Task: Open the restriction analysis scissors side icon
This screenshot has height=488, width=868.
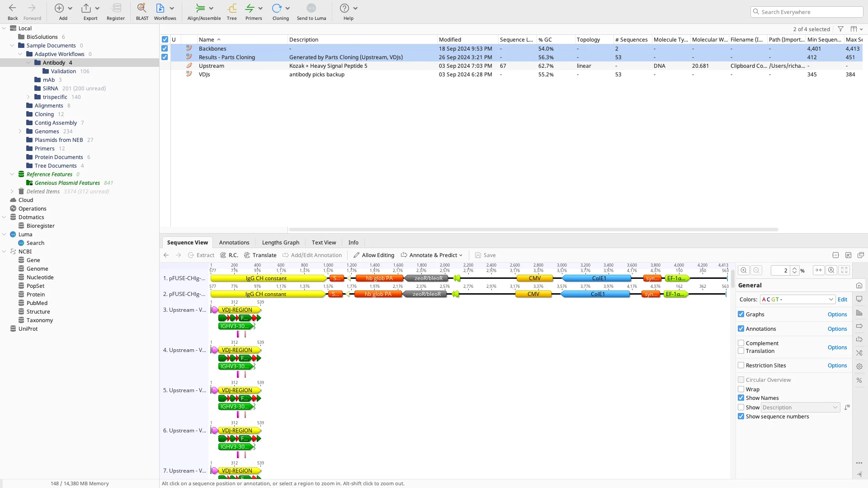Action: (x=859, y=353)
